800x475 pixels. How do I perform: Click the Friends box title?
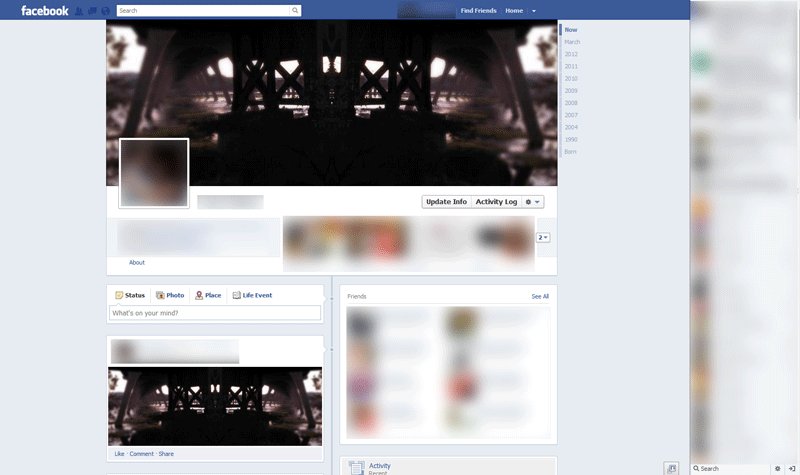pos(357,296)
